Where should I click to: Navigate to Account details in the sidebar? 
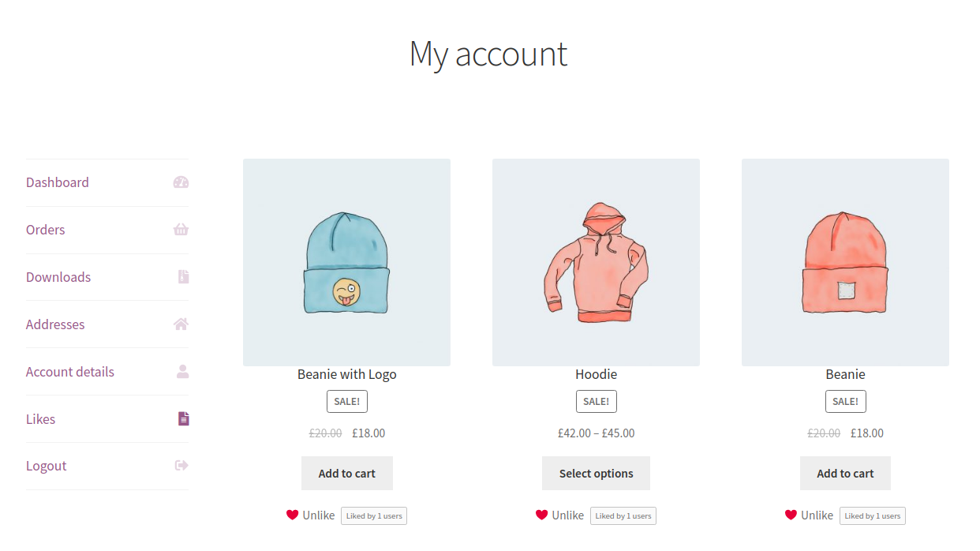tap(69, 371)
